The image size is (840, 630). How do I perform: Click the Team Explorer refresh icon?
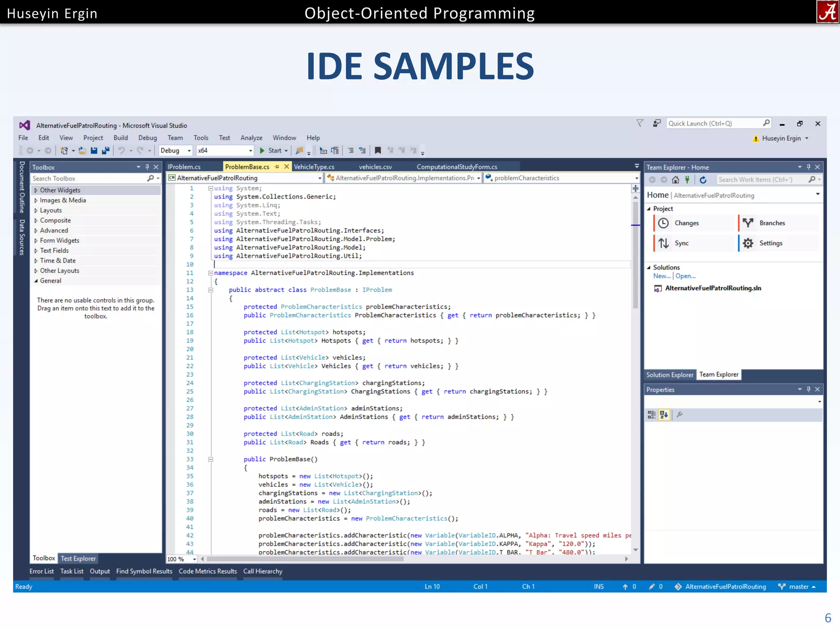click(703, 180)
